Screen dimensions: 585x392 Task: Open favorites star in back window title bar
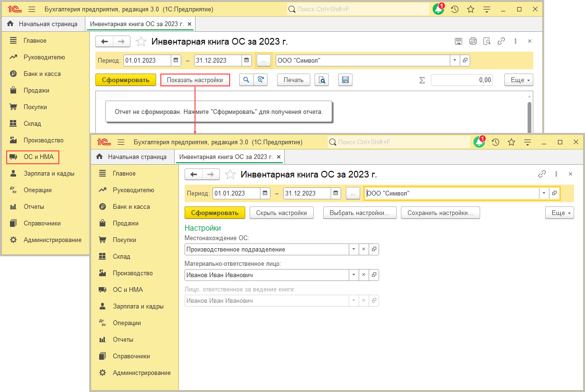(x=471, y=9)
